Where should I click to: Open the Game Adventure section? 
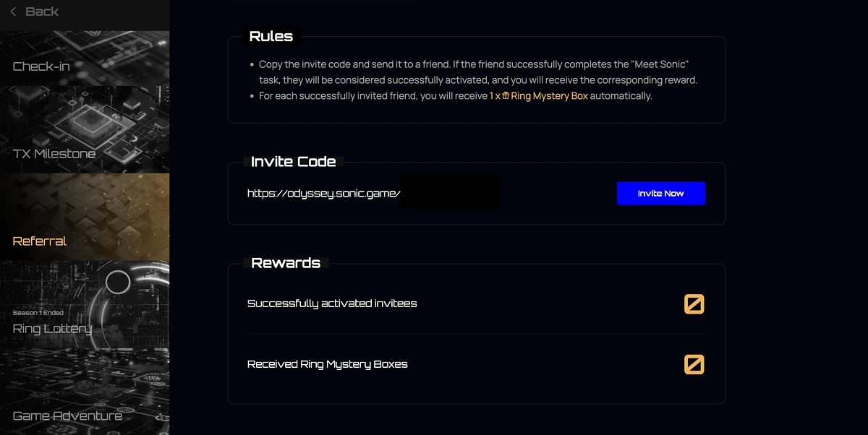coord(85,392)
